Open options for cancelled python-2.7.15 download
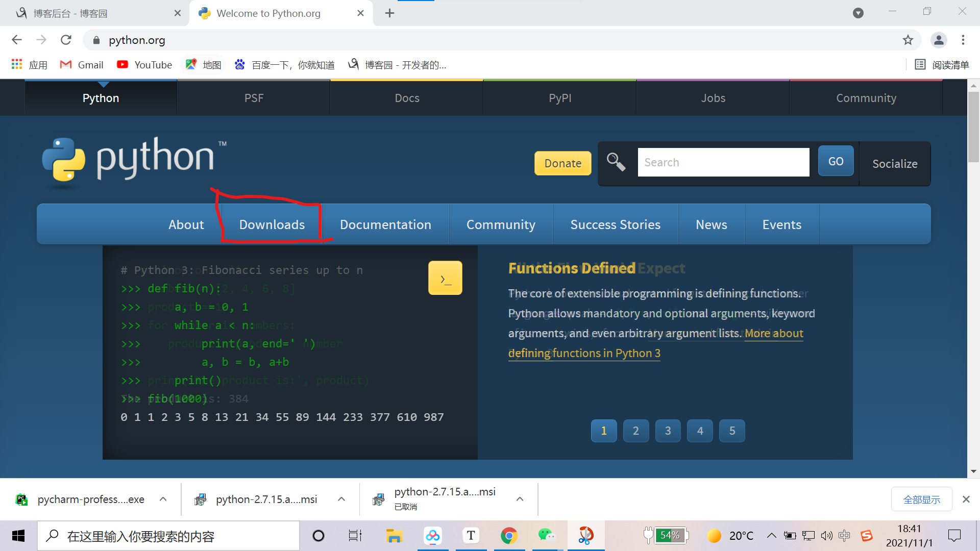 pos(520,499)
